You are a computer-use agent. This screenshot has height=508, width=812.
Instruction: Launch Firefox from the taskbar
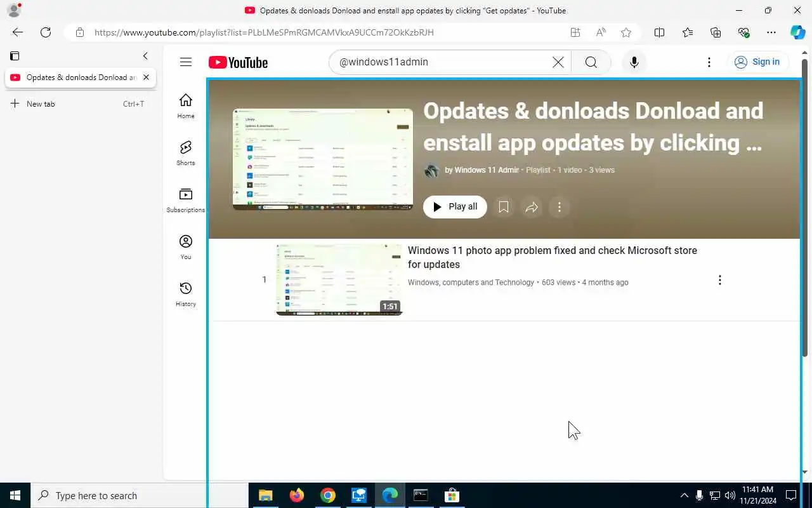[x=297, y=495]
